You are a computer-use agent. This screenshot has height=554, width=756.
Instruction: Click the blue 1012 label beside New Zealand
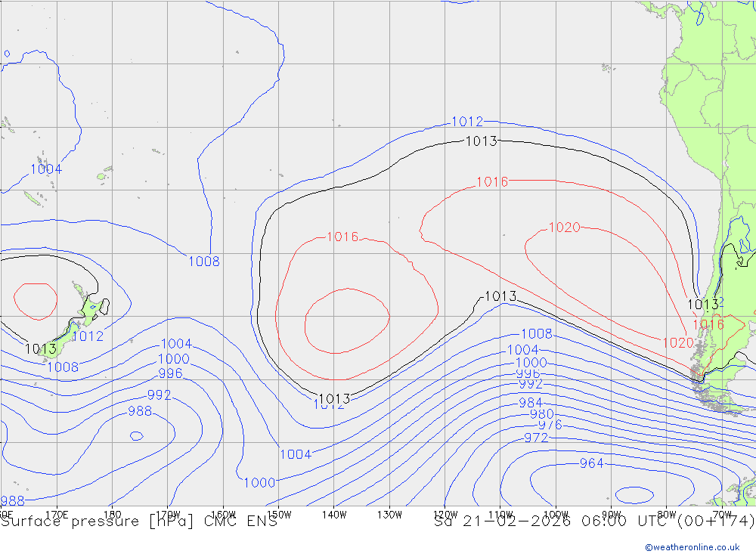[x=88, y=336]
